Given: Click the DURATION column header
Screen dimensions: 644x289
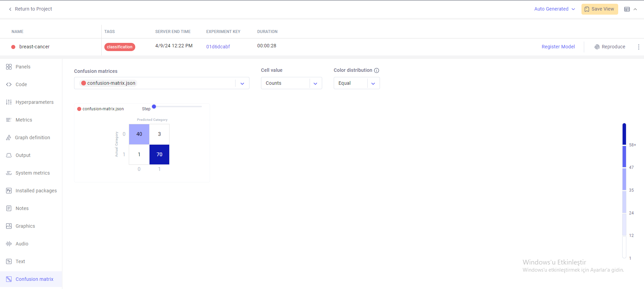Looking at the screenshot, I should click(x=267, y=32).
